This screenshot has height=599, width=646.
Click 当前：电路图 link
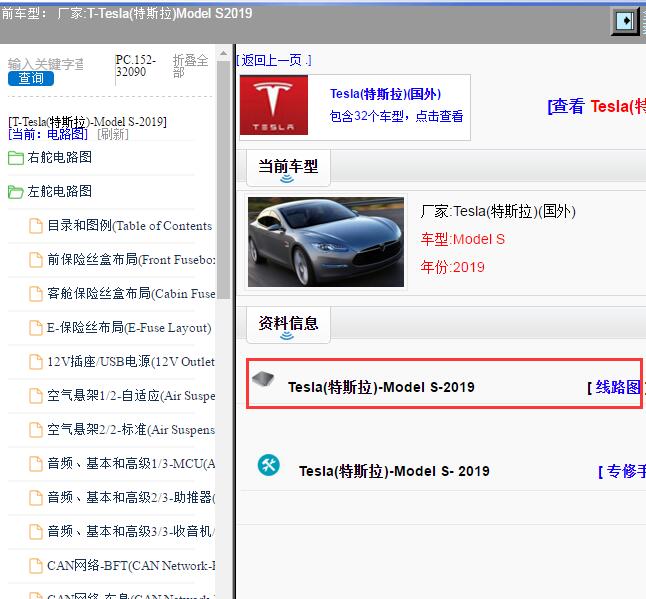coord(48,134)
